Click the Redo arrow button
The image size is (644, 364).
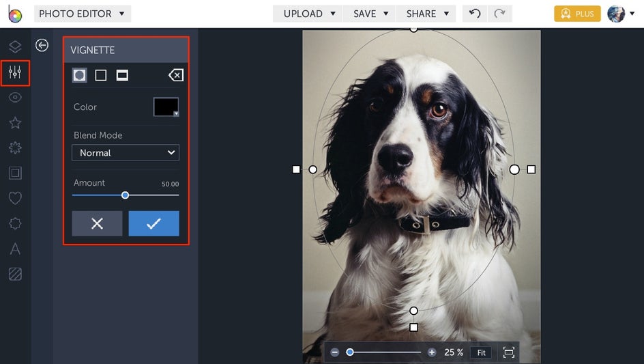(499, 14)
